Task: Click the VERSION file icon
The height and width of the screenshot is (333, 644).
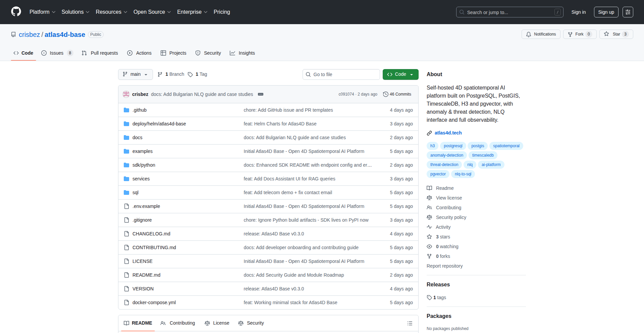Action: point(126,289)
